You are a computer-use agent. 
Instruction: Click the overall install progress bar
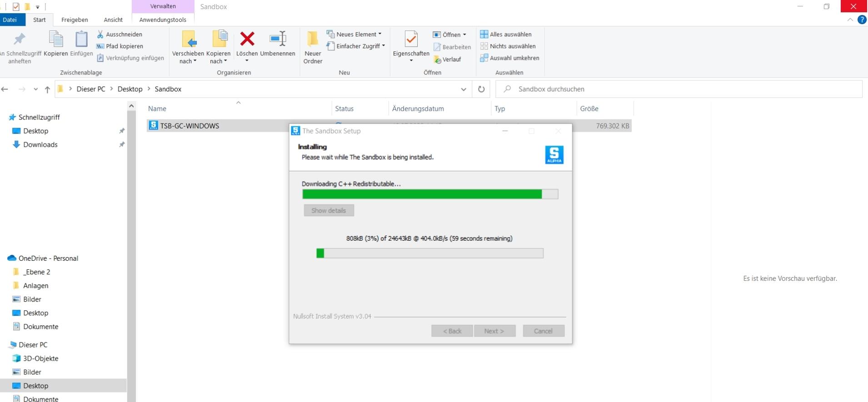click(x=430, y=194)
